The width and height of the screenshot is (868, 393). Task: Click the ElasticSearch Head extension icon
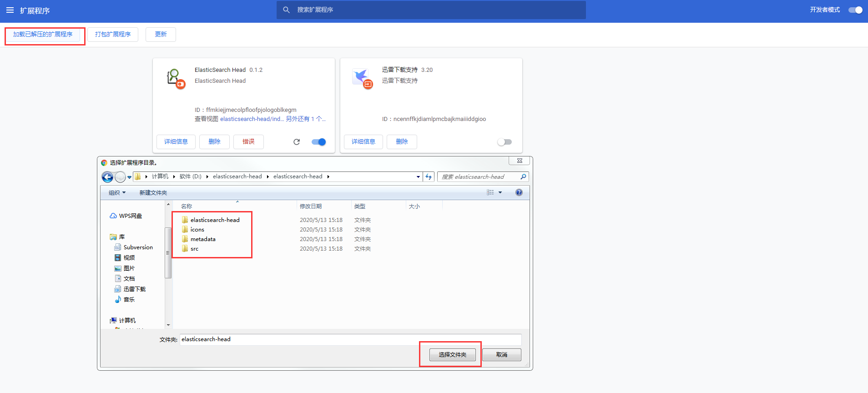pyautogui.click(x=176, y=79)
